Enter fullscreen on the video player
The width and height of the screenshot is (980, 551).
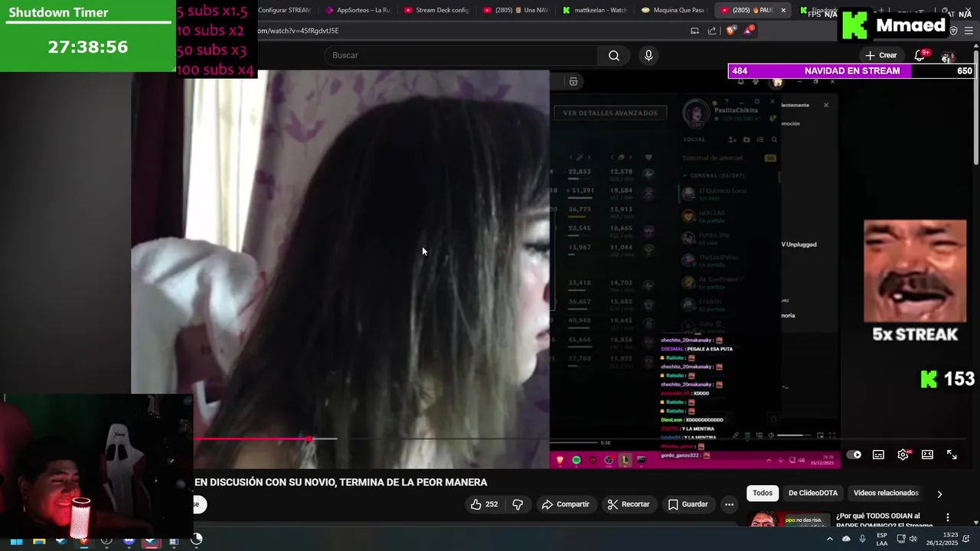click(x=952, y=455)
